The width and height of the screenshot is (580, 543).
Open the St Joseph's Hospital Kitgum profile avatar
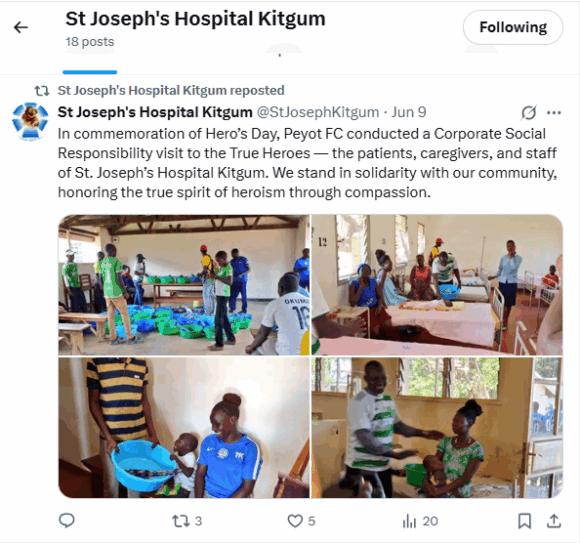(x=30, y=121)
